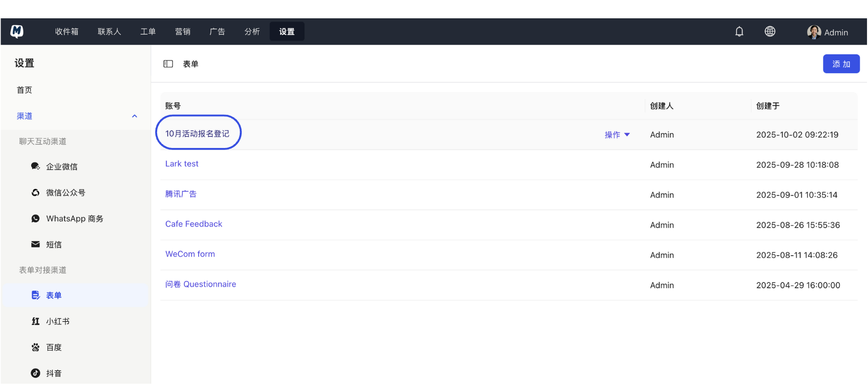Screen dimensions: 868x386
Task: Go to 首页 in settings sidebar
Action: click(x=24, y=90)
